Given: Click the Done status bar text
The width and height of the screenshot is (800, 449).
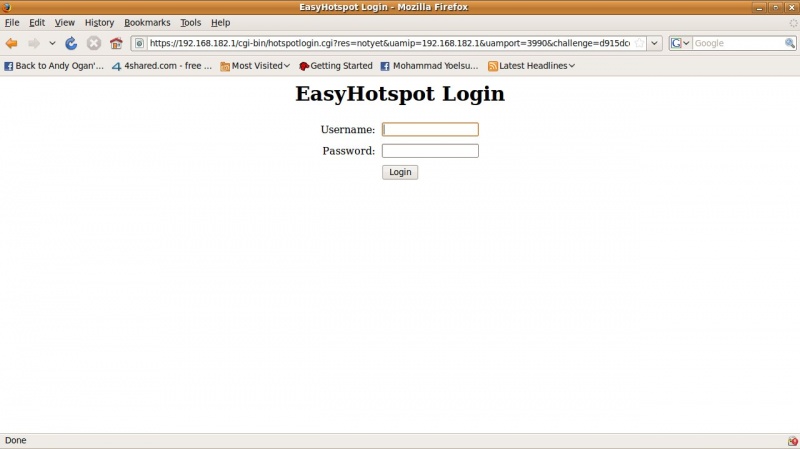Looking at the screenshot, I should pos(15,440).
